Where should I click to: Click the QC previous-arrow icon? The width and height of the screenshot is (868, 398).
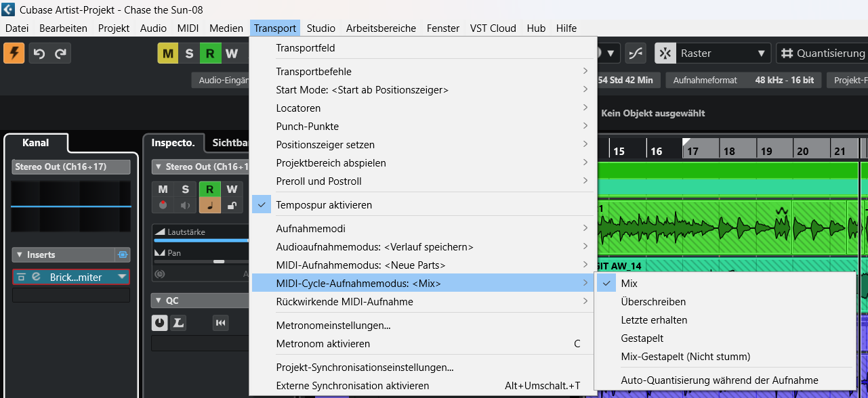pyautogui.click(x=220, y=323)
